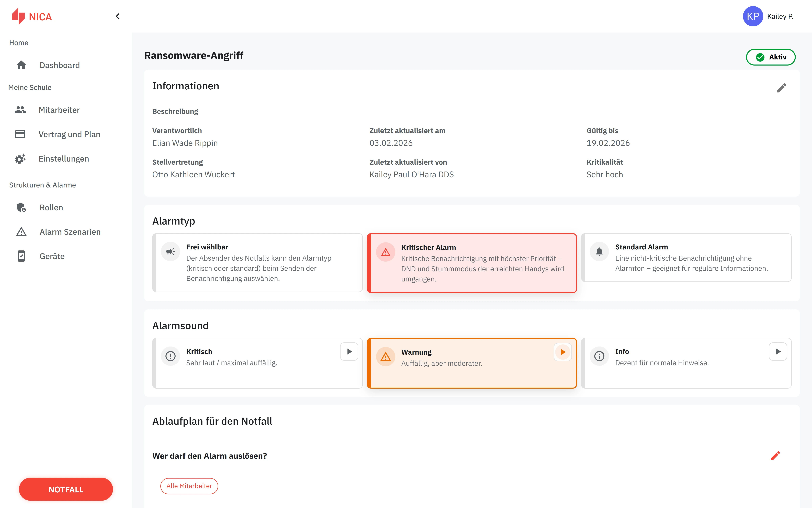The height and width of the screenshot is (508, 812).
Task: Click deputy Otto Kathleen Wuckert
Action: pos(193,175)
